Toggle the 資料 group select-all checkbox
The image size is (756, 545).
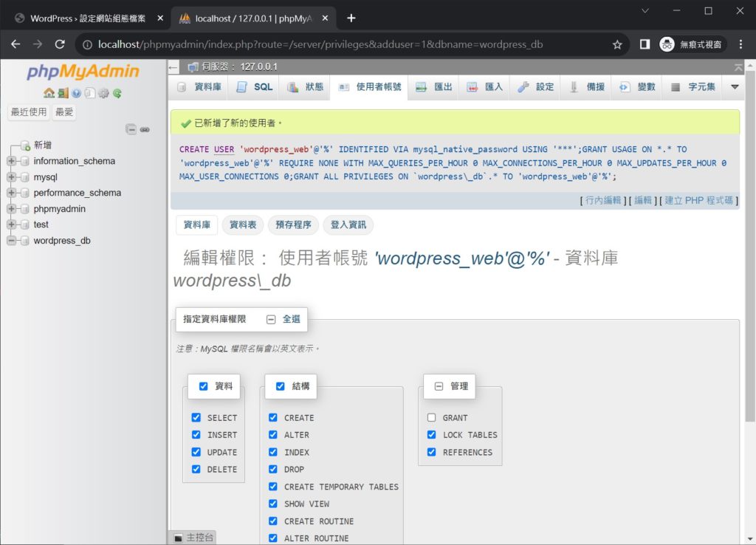(x=204, y=386)
